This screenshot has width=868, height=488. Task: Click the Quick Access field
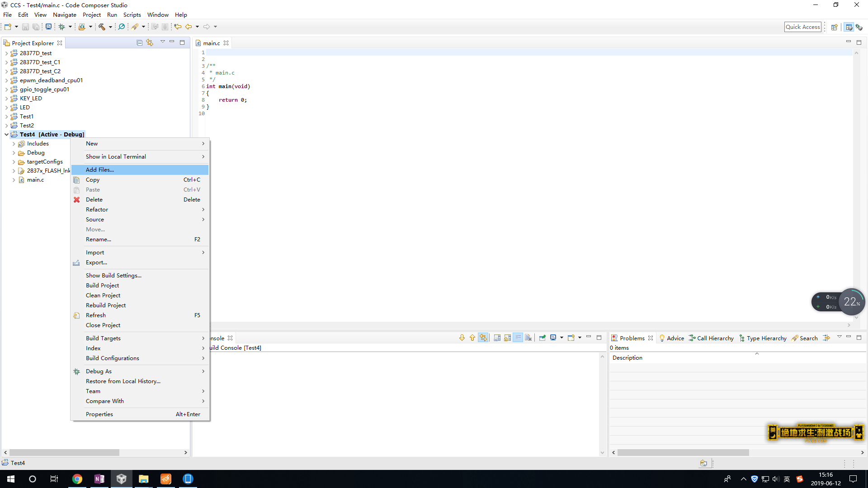[802, 27]
